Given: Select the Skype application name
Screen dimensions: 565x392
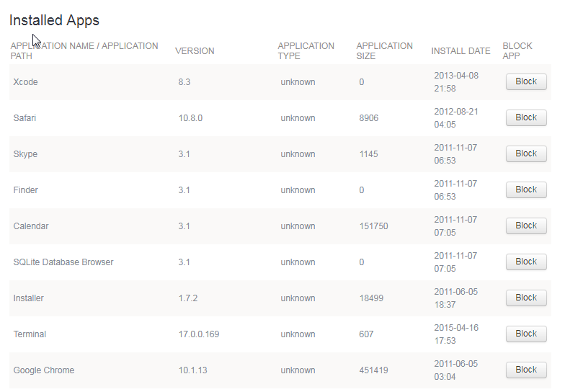Looking at the screenshot, I should pyautogui.click(x=25, y=154).
